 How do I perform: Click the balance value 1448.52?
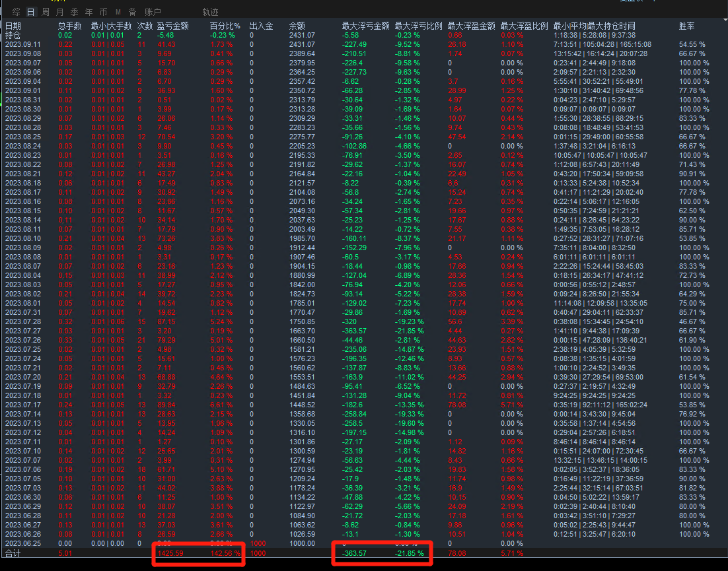(302, 405)
